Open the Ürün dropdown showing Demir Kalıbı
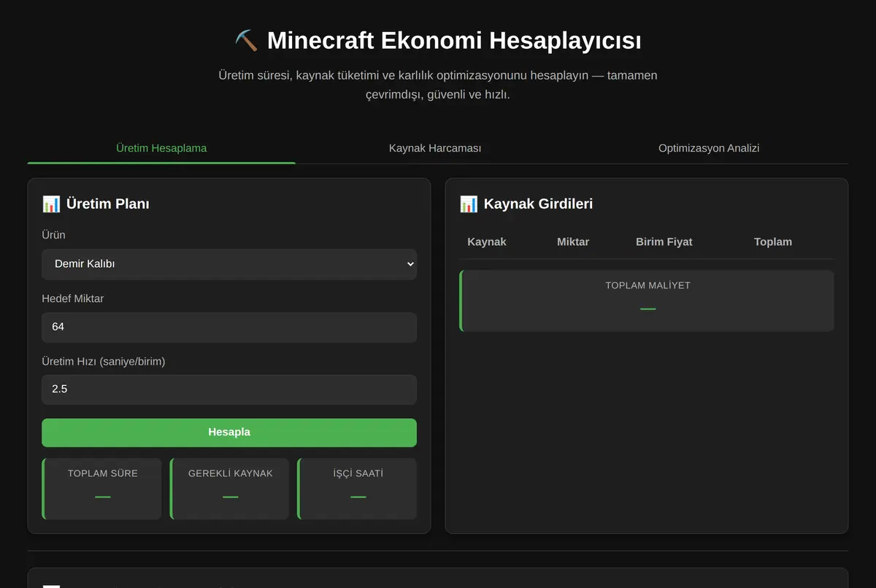 [x=229, y=264]
